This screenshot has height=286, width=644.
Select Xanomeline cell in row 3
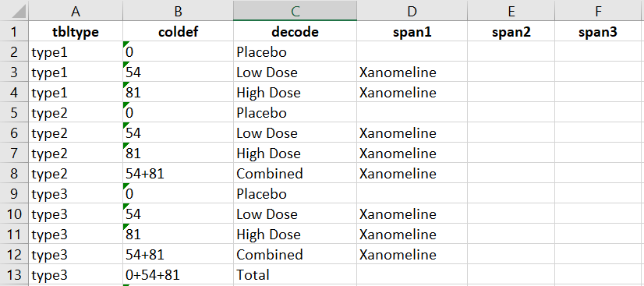point(412,72)
